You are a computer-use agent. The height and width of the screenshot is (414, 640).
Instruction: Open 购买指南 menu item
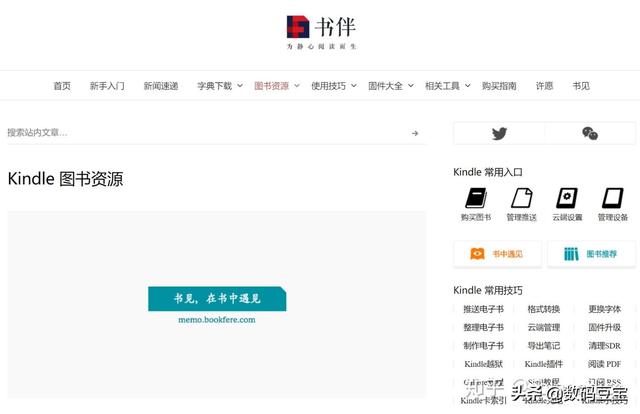(499, 86)
